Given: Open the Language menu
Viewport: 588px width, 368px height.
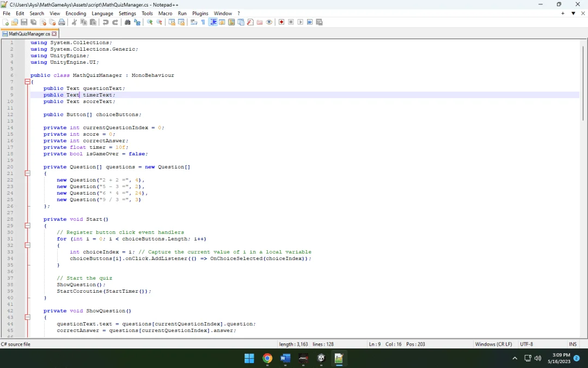Looking at the screenshot, I should click(x=102, y=13).
